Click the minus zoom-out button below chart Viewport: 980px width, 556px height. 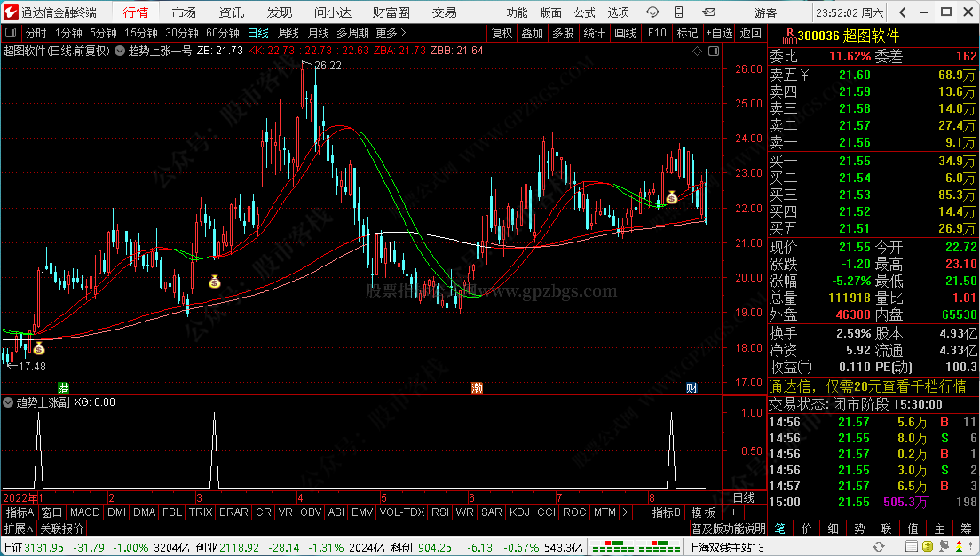(x=755, y=512)
